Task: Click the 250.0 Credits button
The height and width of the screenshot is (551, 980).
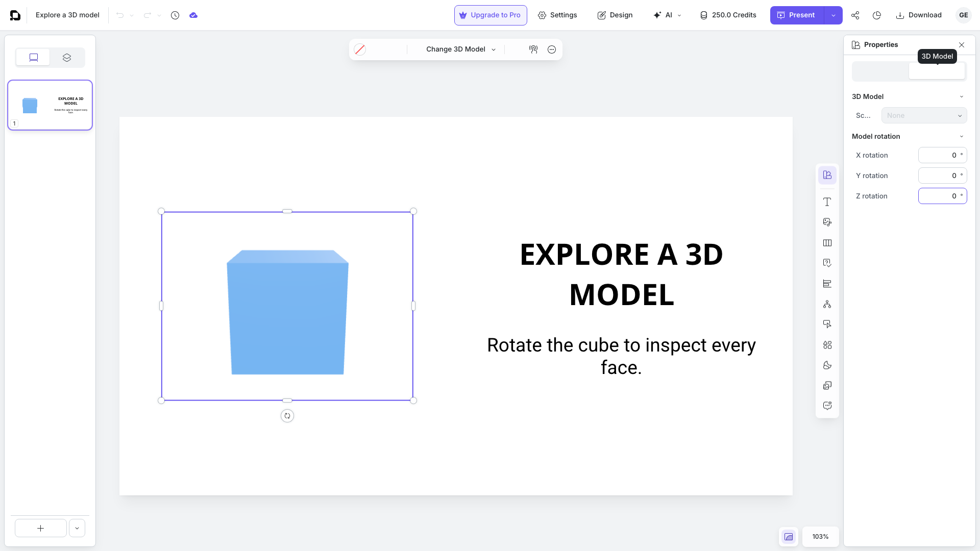Action: [728, 15]
